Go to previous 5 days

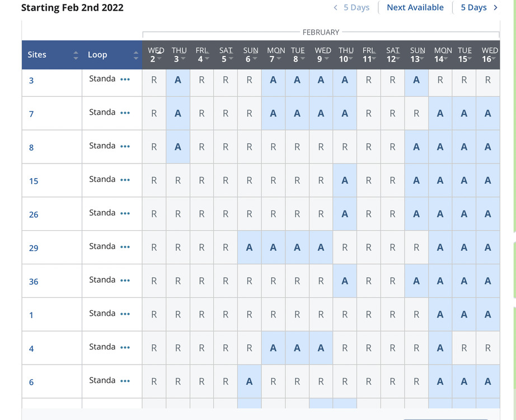pos(351,7)
